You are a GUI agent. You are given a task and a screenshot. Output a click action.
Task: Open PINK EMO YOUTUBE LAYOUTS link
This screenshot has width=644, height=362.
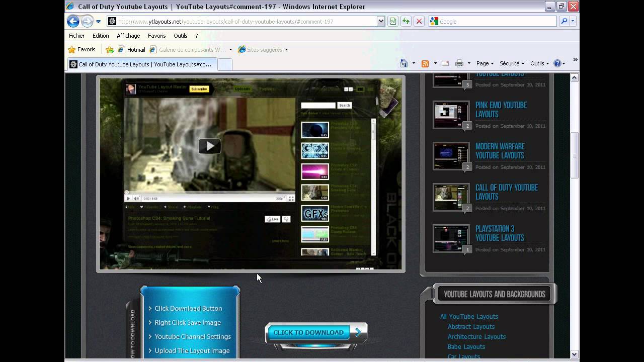[501, 110]
